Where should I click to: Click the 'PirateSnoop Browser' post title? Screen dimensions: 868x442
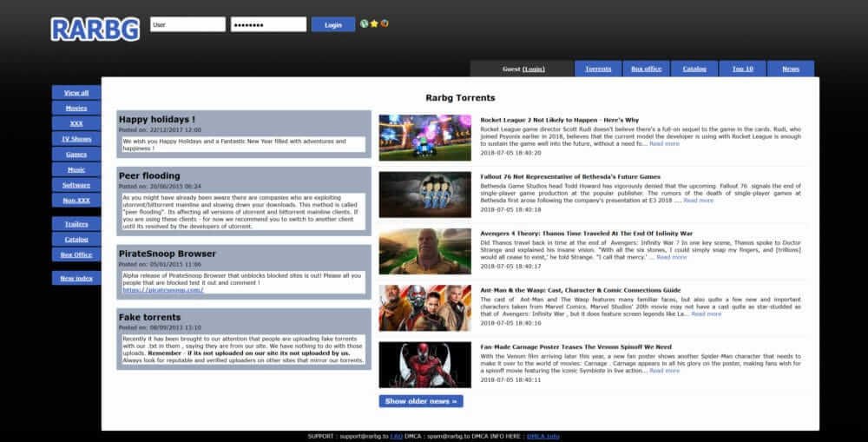[168, 254]
